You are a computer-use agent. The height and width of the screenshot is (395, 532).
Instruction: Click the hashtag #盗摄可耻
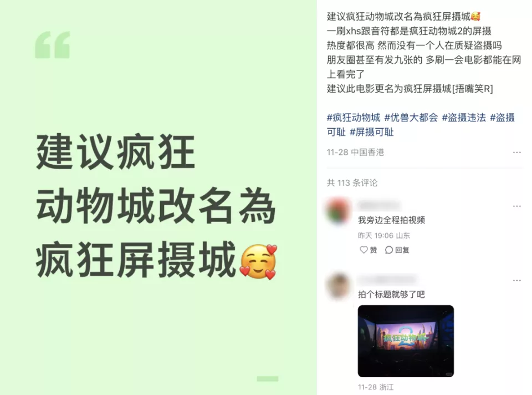point(421,125)
